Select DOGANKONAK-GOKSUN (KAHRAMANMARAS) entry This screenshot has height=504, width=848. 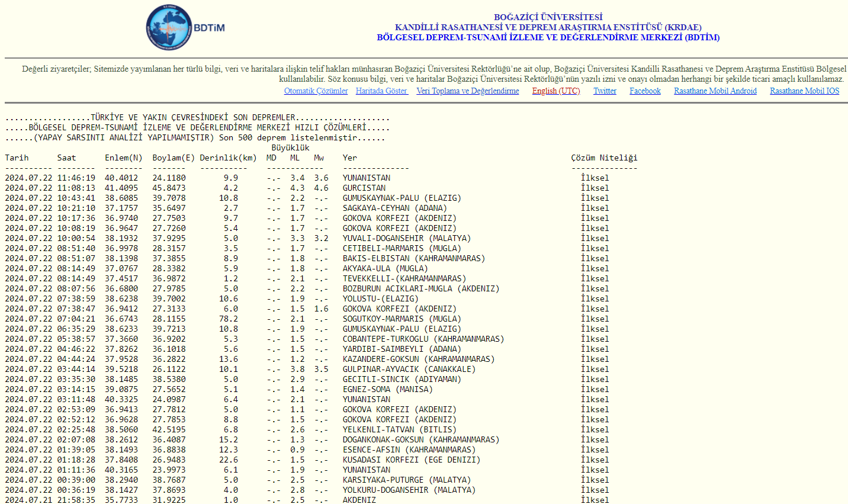pyautogui.click(x=421, y=439)
